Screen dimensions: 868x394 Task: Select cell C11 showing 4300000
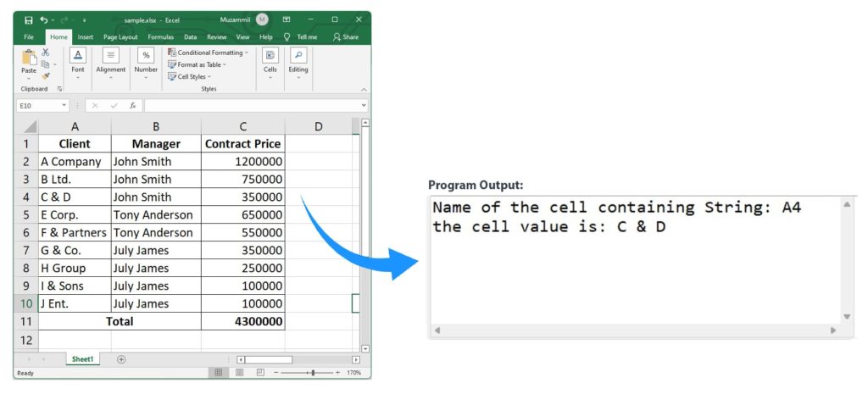(x=242, y=322)
